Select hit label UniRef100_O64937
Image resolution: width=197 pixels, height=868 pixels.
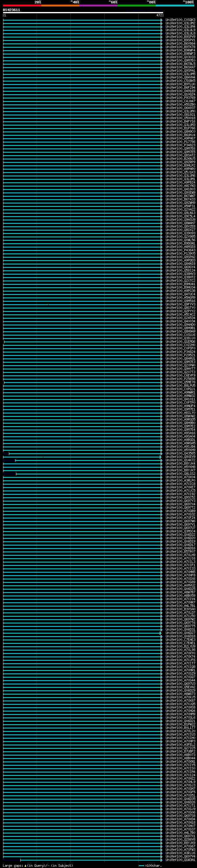180,108
